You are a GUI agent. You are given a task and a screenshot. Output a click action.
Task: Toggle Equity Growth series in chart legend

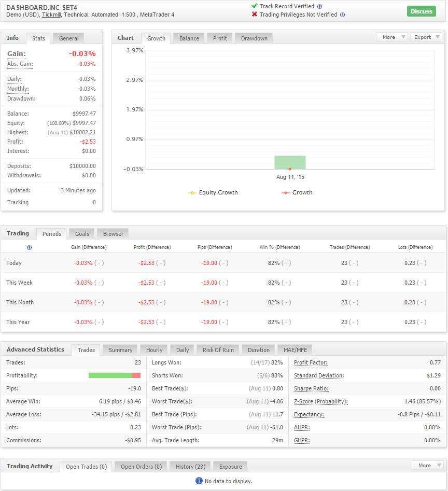pyautogui.click(x=213, y=192)
